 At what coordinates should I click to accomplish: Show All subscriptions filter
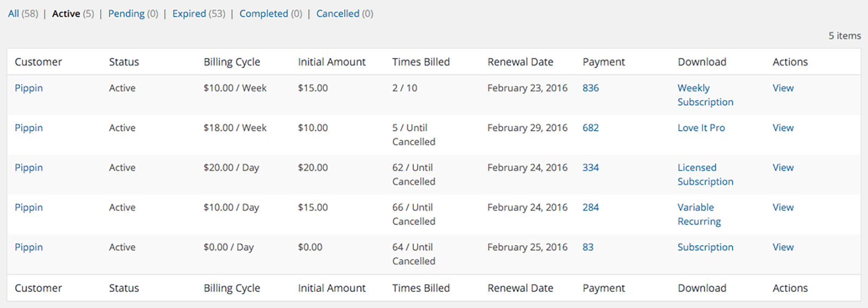23,14
